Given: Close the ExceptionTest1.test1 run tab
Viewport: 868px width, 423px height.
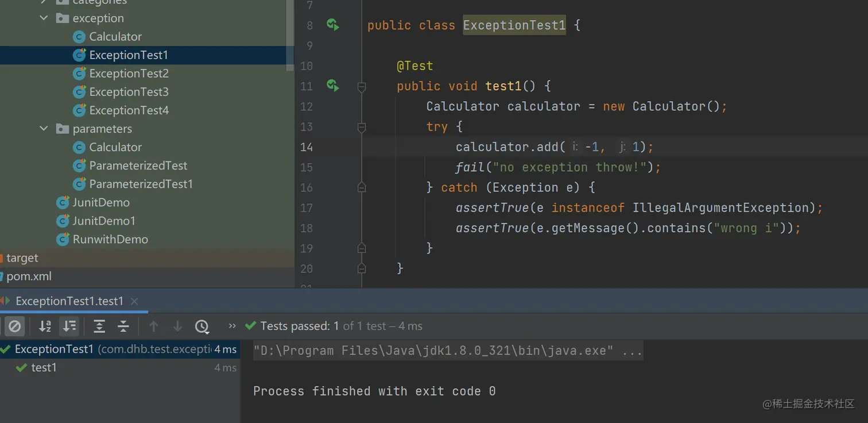Looking at the screenshot, I should coord(134,301).
